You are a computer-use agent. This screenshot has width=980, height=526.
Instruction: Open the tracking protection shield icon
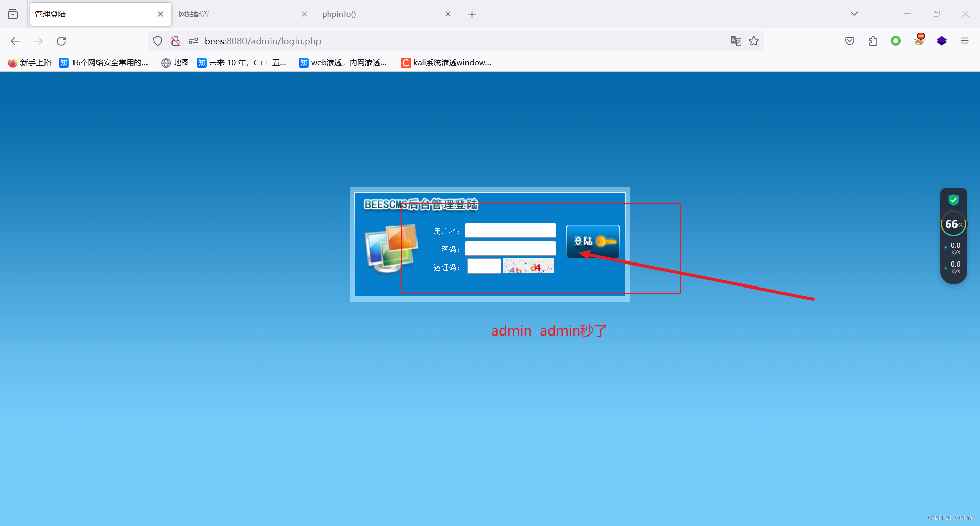point(158,41)
